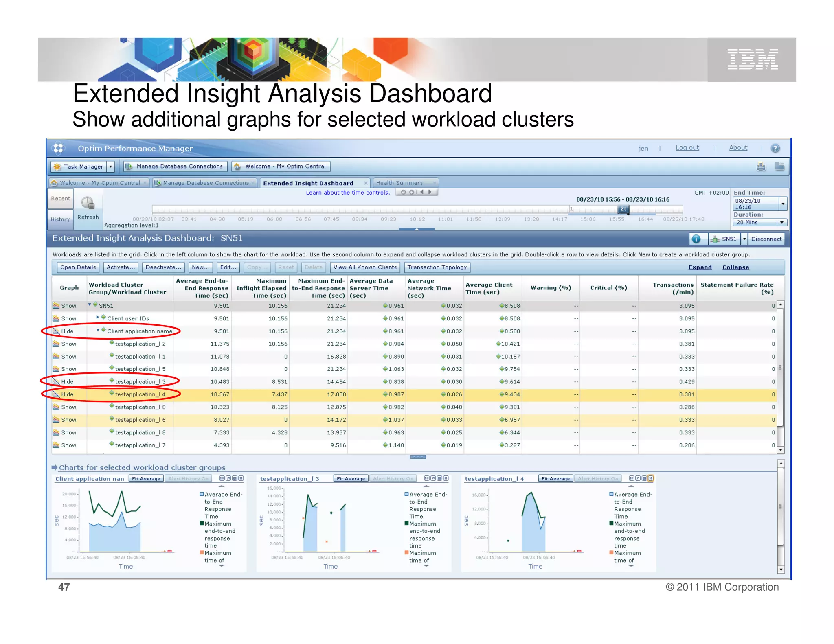Click the print icon in toolbar
This screenshot has height=644, width=834.
tap(761, 166)
